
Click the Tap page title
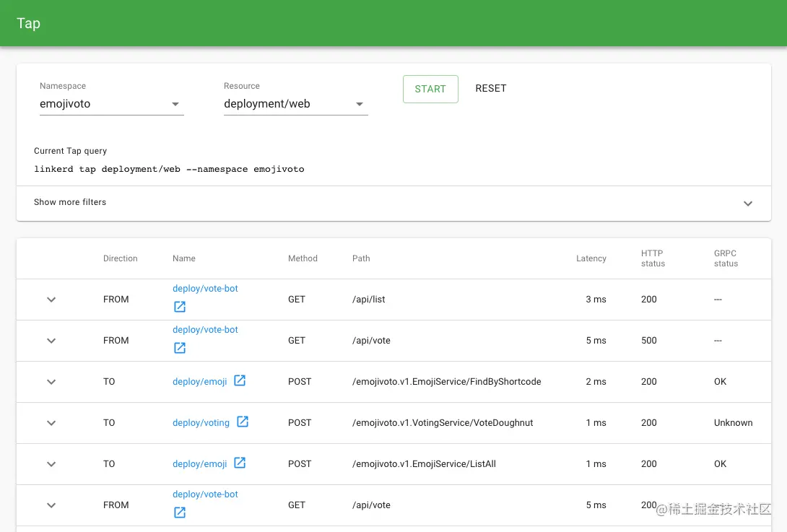29,24
